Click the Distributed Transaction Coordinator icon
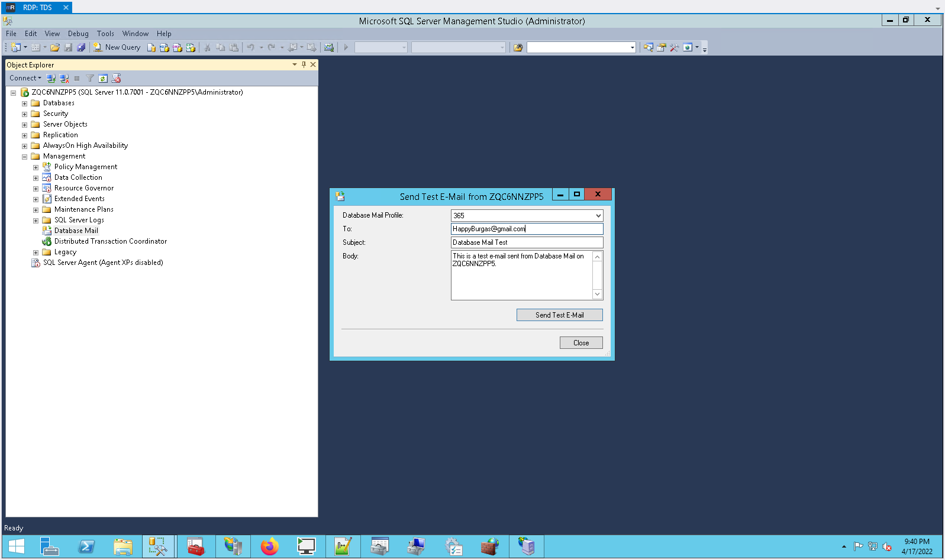 pos(47,241)
